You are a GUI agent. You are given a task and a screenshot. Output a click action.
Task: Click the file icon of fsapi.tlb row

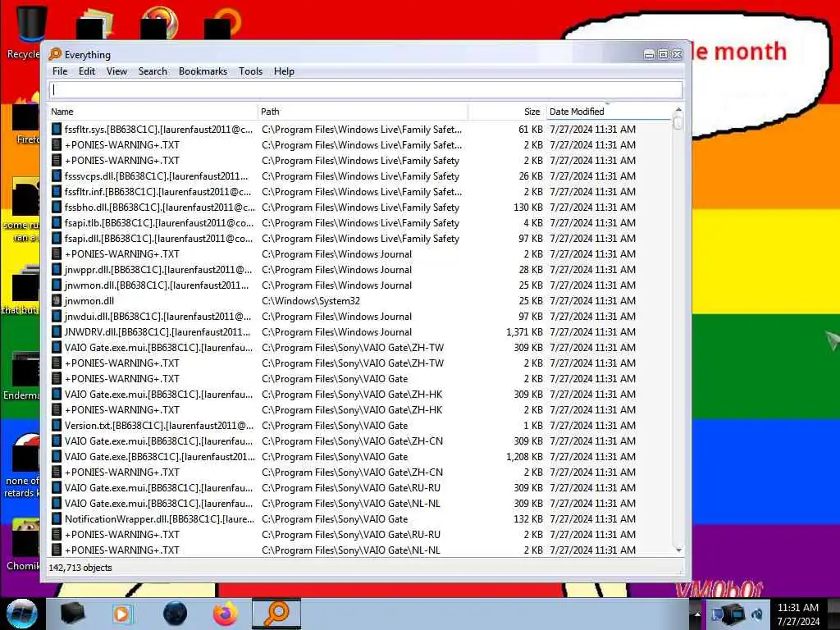pos(57,222)
